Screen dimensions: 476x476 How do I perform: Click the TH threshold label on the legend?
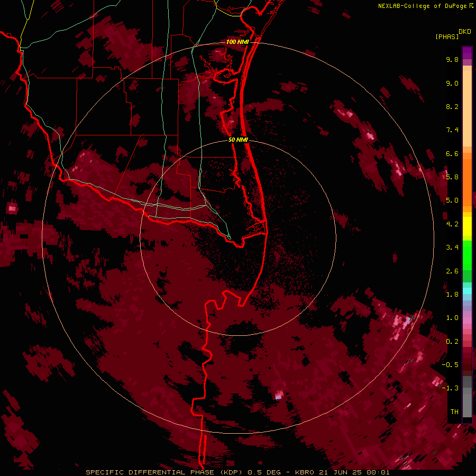(x=454, y=412)
